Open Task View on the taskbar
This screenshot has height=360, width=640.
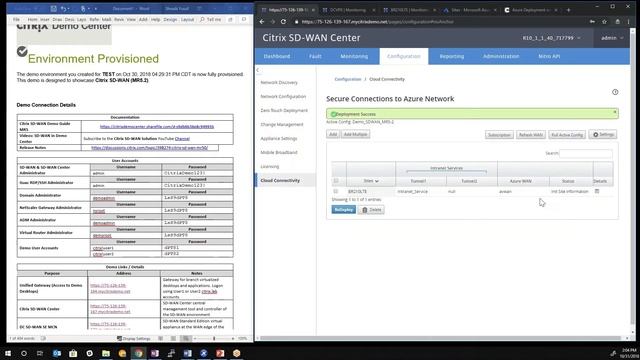click(40, 353)
